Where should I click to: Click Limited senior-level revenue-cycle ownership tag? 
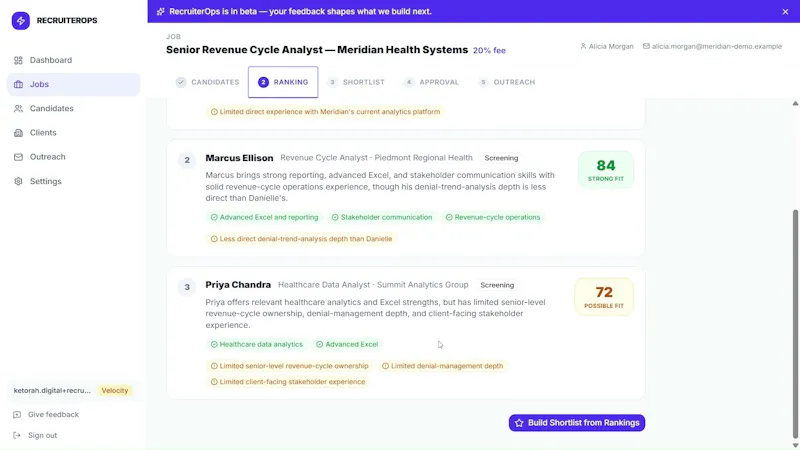click(289, 366)
